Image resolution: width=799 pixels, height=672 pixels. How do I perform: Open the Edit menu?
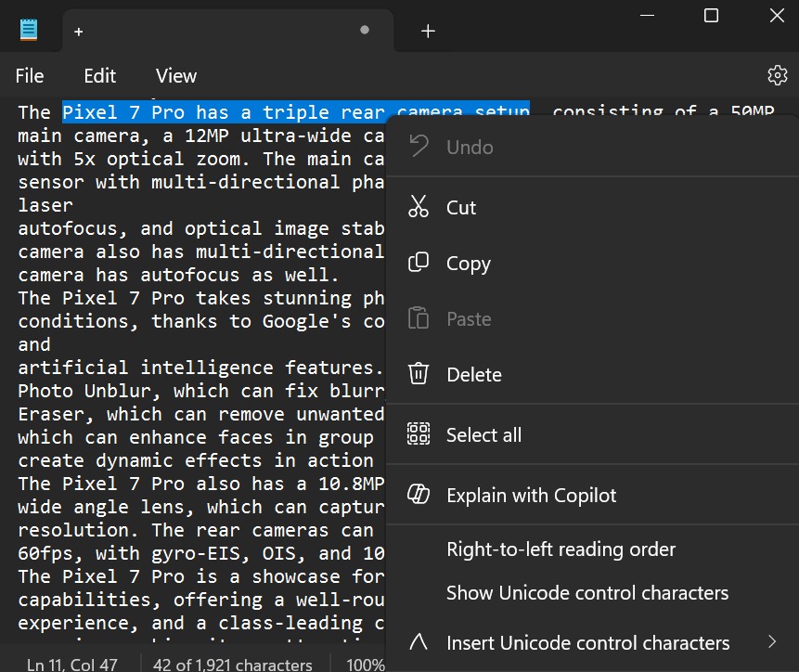(x=100, y=76)
